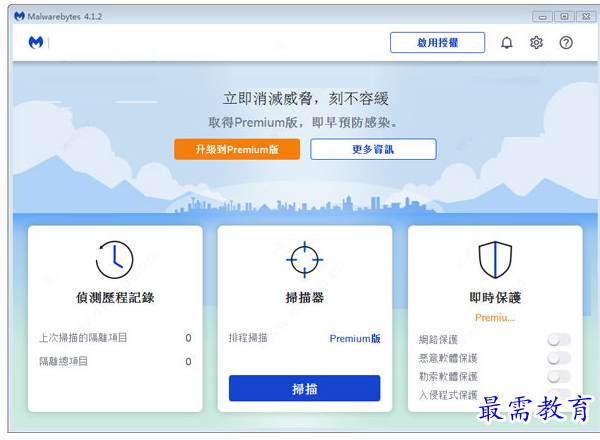The width and height of the screenshot is (600, 440).
Task: Click the Malwarebytes logo in header
Action: (x=36, y=42)
